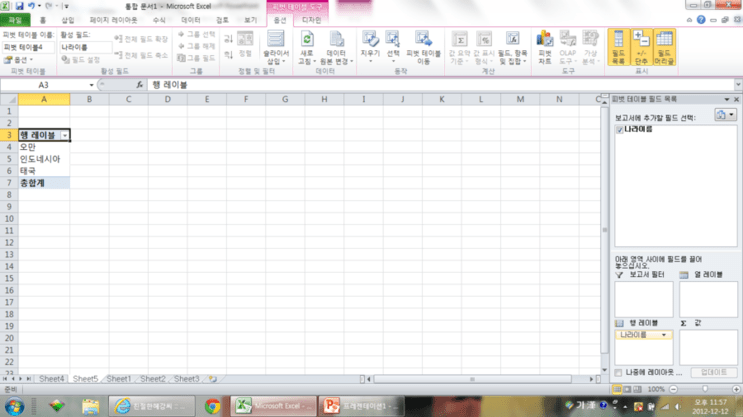The height and width of the screenshot is (417, 743).
Task: Click the Move PivotTable icon
Action: (x=423, y=39)
